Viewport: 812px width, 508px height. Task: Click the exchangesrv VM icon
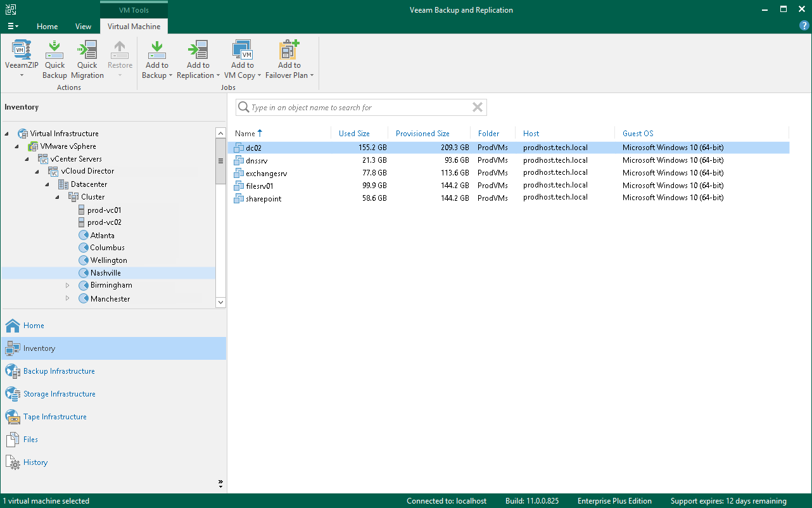point(239,173)
